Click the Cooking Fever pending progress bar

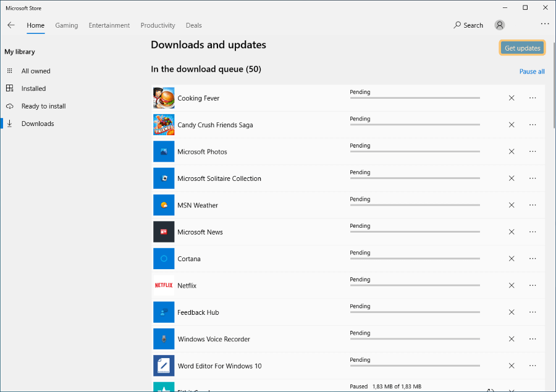(415, 98)
